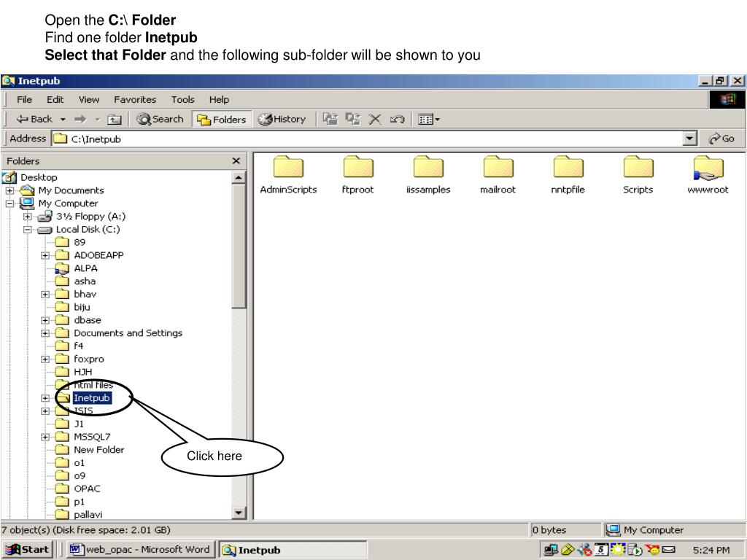
Task: Select 3½ Floppy (A:) drive
Action: point(90,216)
